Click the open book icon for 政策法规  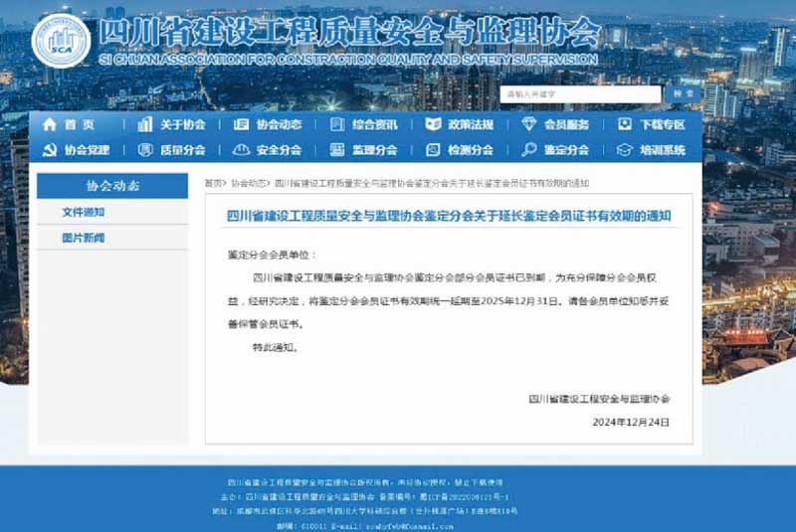(x=433, y=125)
